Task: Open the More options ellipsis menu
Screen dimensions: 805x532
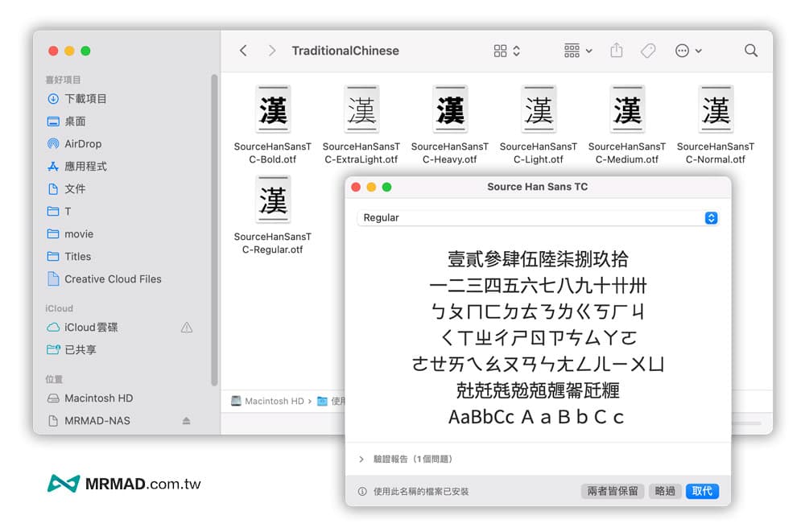Action: click(x=684, y=50)
